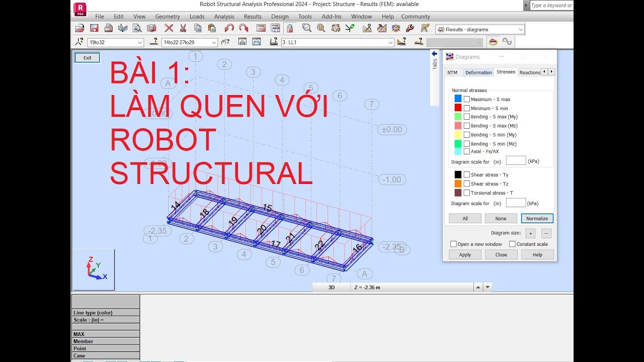
Task: Click the All button in Diagrams
Action: 465,218
